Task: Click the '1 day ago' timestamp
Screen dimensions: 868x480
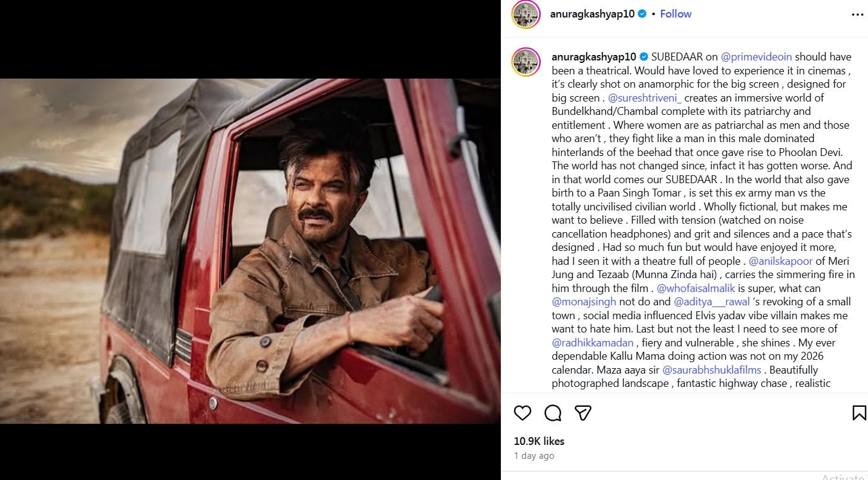Action: (x=534, y=456)
